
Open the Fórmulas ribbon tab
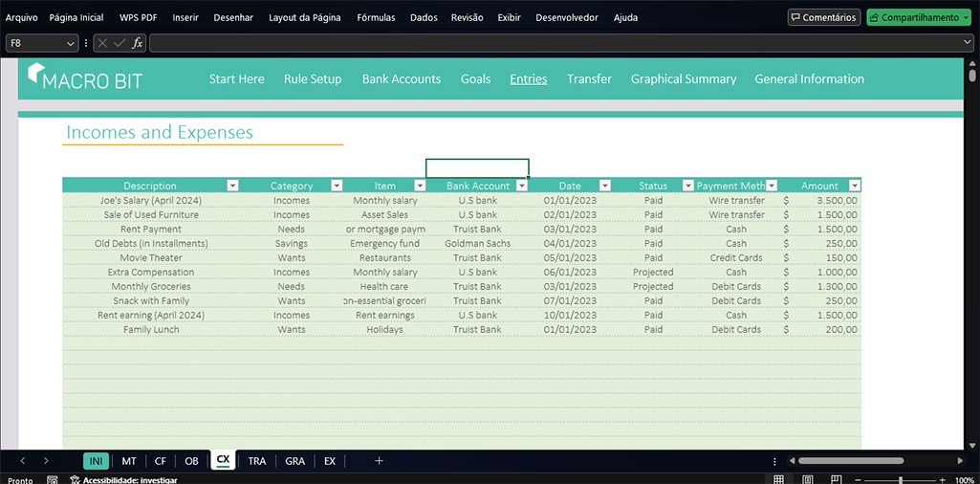point(376,17)
